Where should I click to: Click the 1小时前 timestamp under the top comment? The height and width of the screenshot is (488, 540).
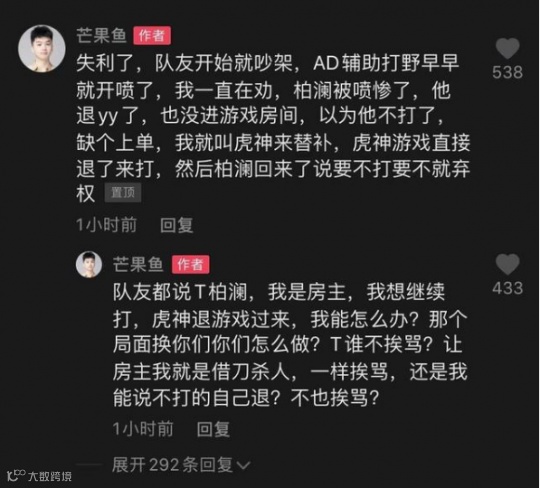(106, 225)
